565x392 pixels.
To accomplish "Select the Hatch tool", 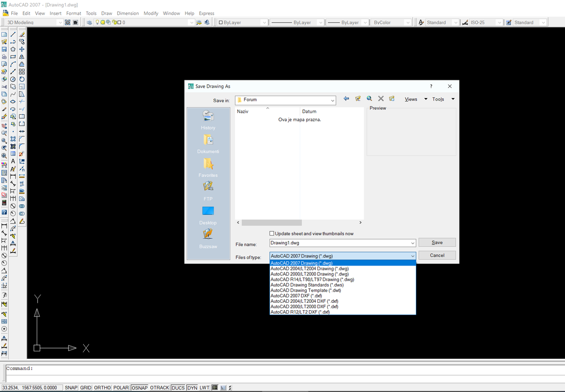I will point(13,139).
